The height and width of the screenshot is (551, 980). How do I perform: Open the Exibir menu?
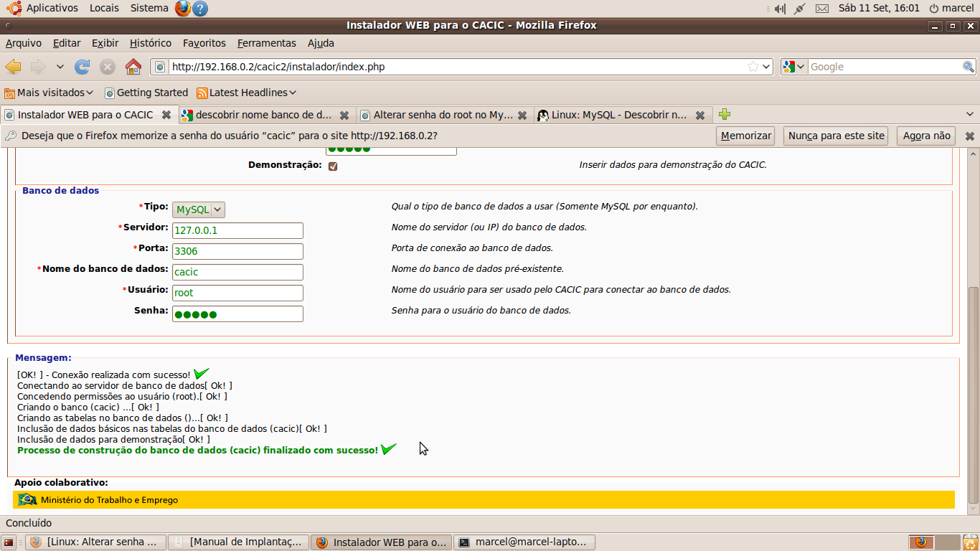tap(105, 43)
